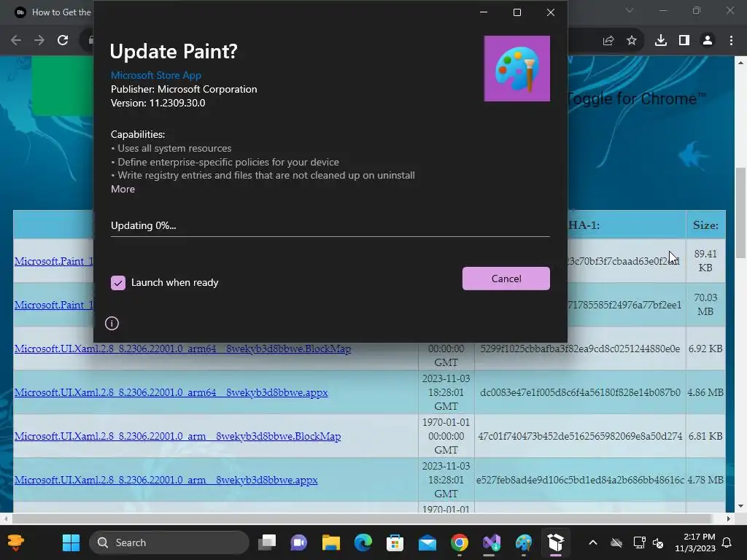The height and width of the screenshot is (560, 747).
Task: Open Mail app from taskbar
Action: tap(427, 542)
